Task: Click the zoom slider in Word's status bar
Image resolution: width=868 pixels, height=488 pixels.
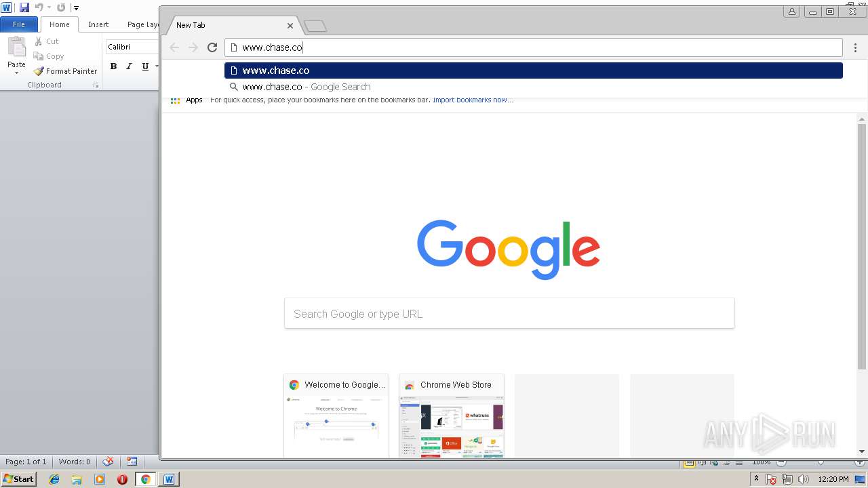Action: 821,463
